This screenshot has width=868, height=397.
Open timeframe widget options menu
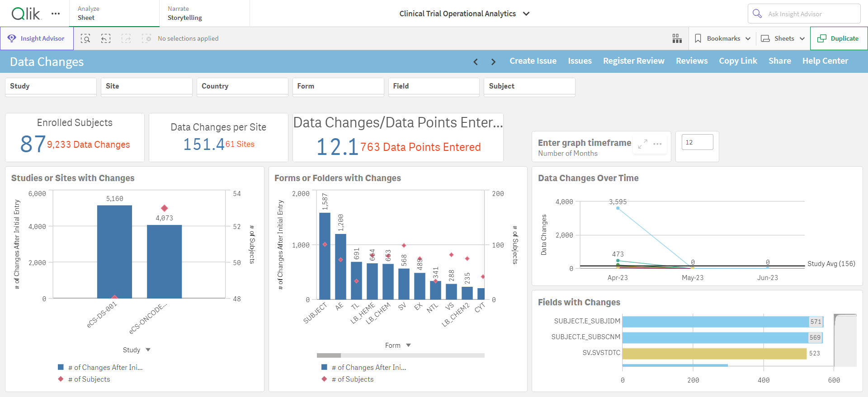pos(657,144)
